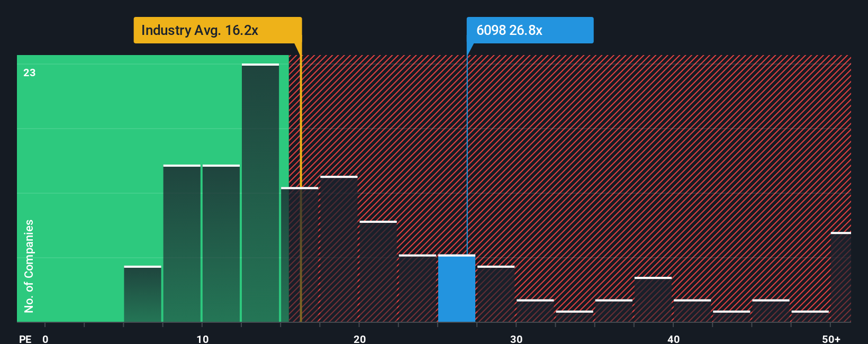Select the highlighted blue histogram bar

pos(456,288)
